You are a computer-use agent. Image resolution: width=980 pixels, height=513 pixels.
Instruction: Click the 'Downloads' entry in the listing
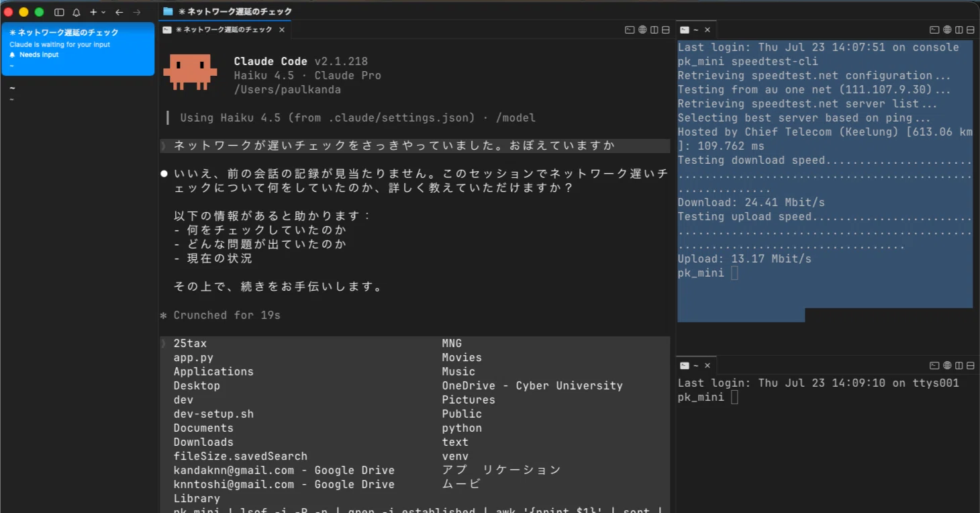[203, 442]
